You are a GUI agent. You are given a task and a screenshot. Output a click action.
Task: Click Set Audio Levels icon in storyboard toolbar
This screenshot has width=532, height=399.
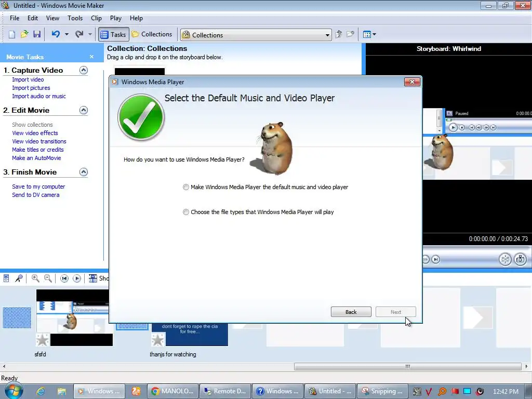pos(6,278)
